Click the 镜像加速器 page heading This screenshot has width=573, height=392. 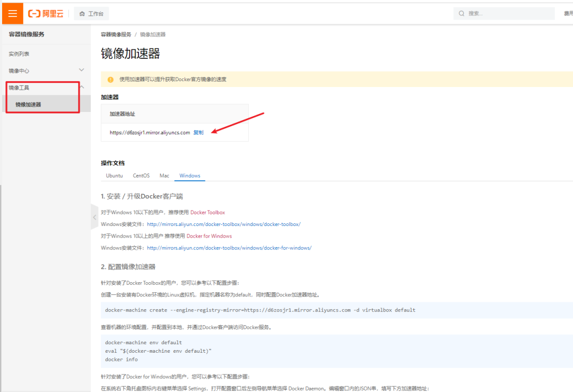(x=131, y=54)
